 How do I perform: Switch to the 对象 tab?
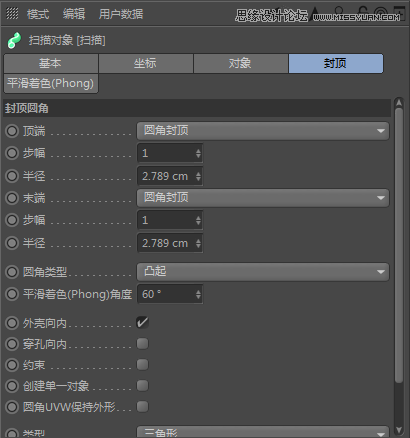point(240,63)
